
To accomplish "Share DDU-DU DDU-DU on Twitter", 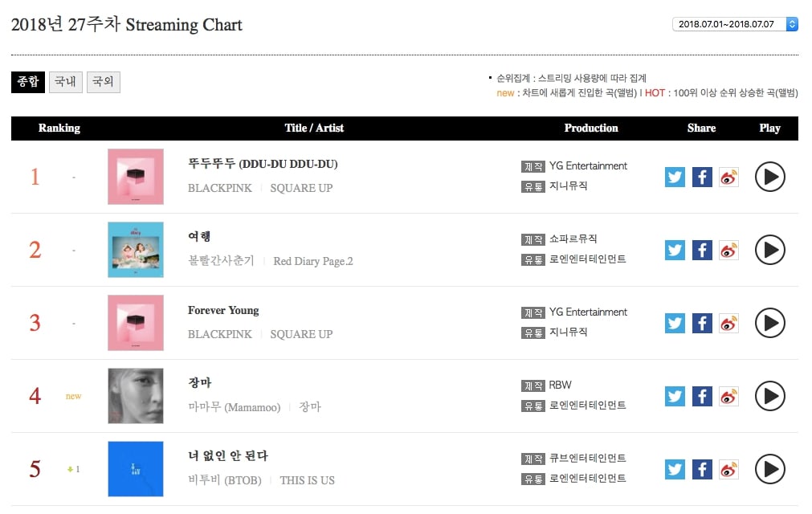I will 675,177.
